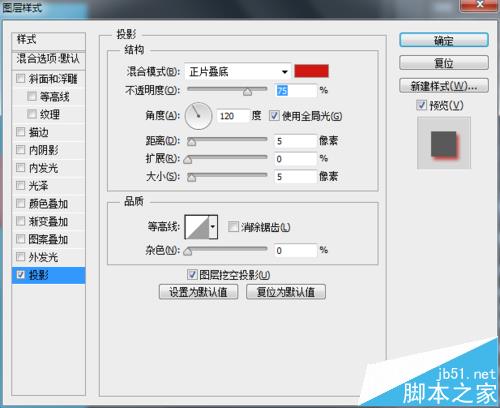Click the style preview thumbnail
Image resolution: width=500 pixels, height=408 pixels.
444,143
